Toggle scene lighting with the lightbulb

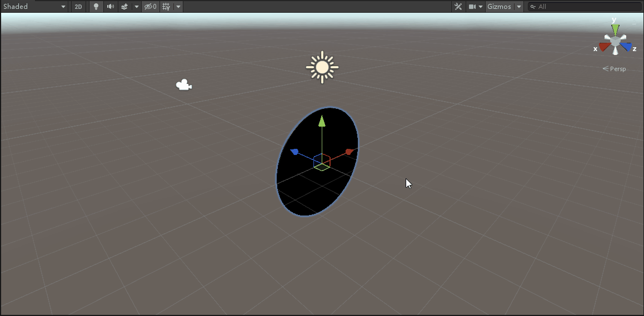pyautogui.click(x=96, y=7)
